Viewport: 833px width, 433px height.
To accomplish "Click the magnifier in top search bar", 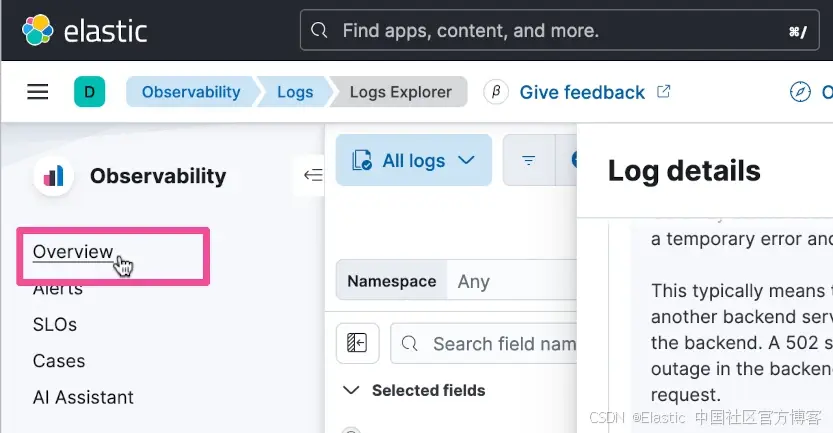I will (x=319, y=30).
